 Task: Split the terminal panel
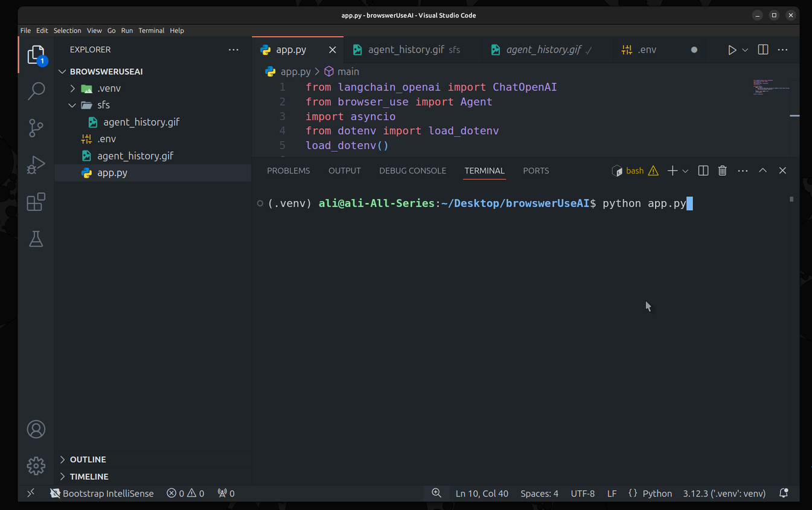point(703,171)
